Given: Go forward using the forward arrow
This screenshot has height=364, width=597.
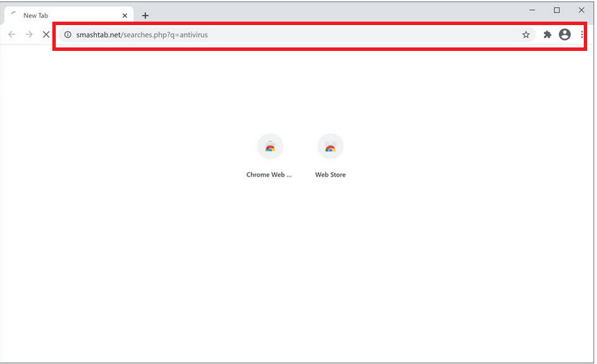Looking at the screenshot, I should coord(29,35).
